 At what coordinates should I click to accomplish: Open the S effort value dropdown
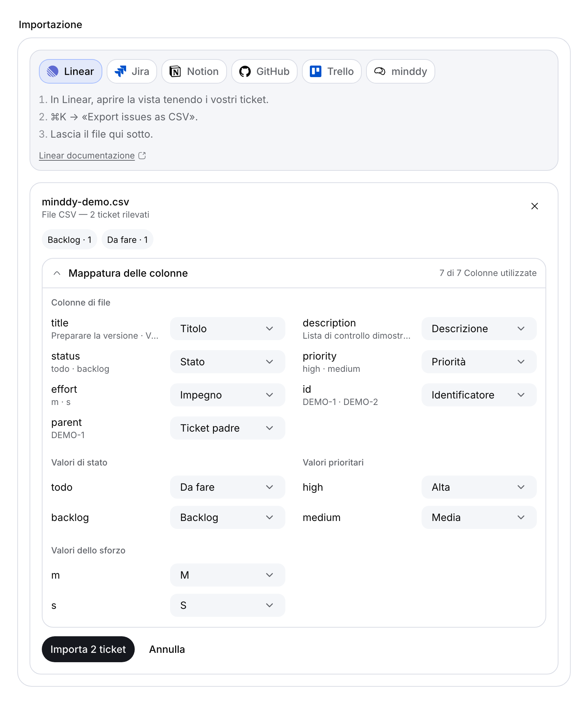[x=228, y=605]
